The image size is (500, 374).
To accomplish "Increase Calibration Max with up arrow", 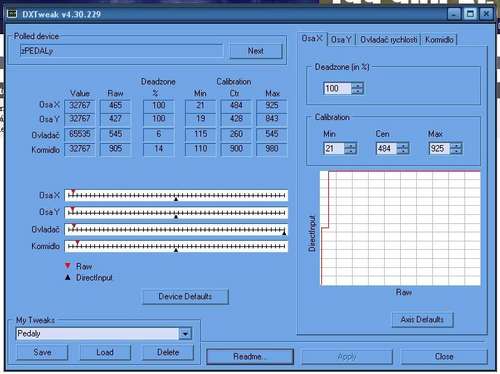I will tap(456, 146).
